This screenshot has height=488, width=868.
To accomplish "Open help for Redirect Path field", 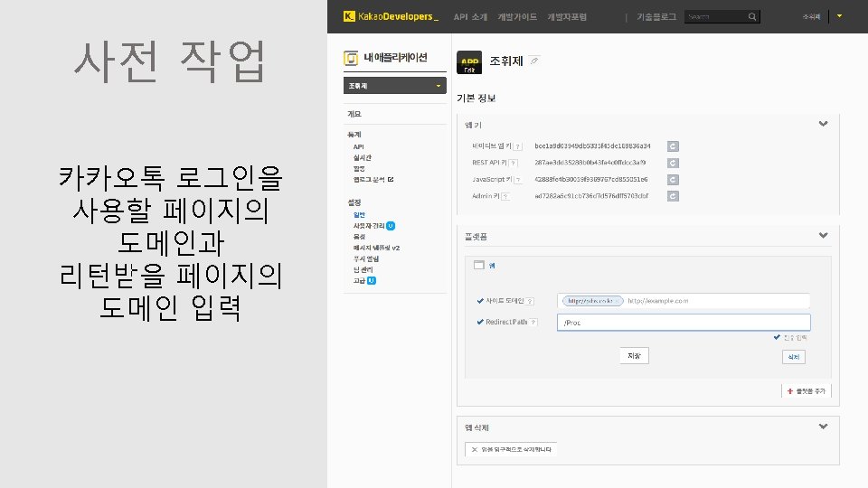I will [x=533, y=322].
